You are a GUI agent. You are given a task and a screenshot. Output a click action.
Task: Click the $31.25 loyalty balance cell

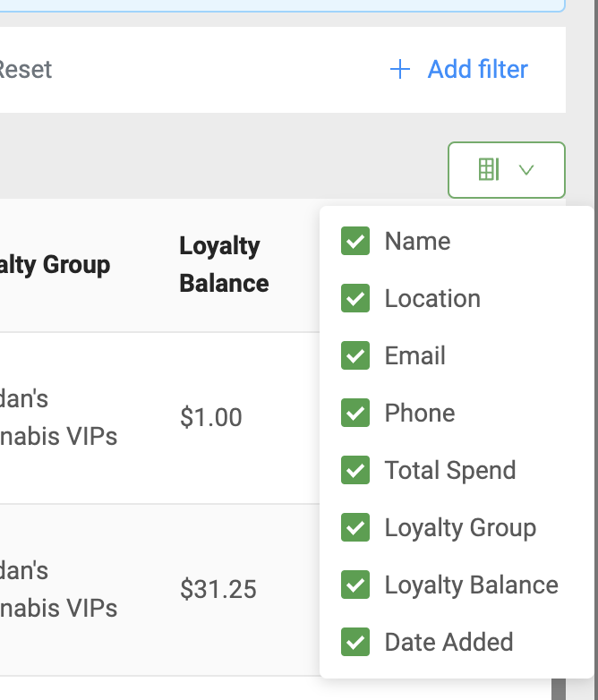218,589
